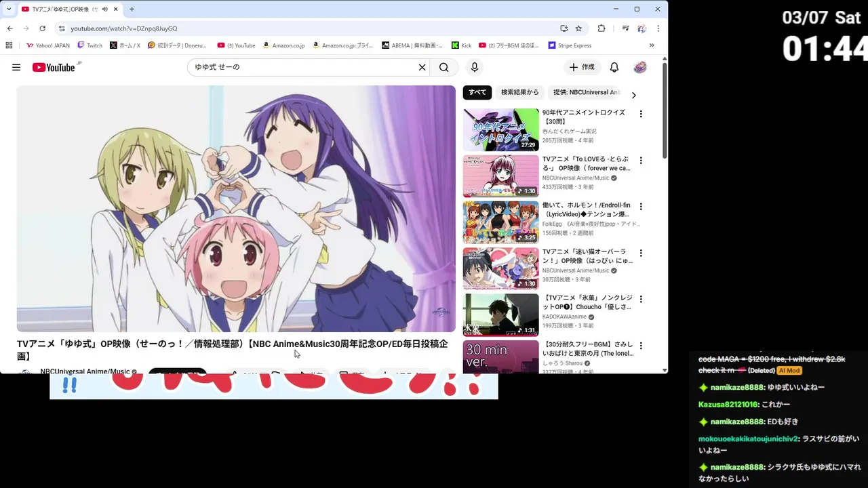View site information icon in address bar
Screen dimensions: 868x488
pyautogui.click(x=62, y=28)
